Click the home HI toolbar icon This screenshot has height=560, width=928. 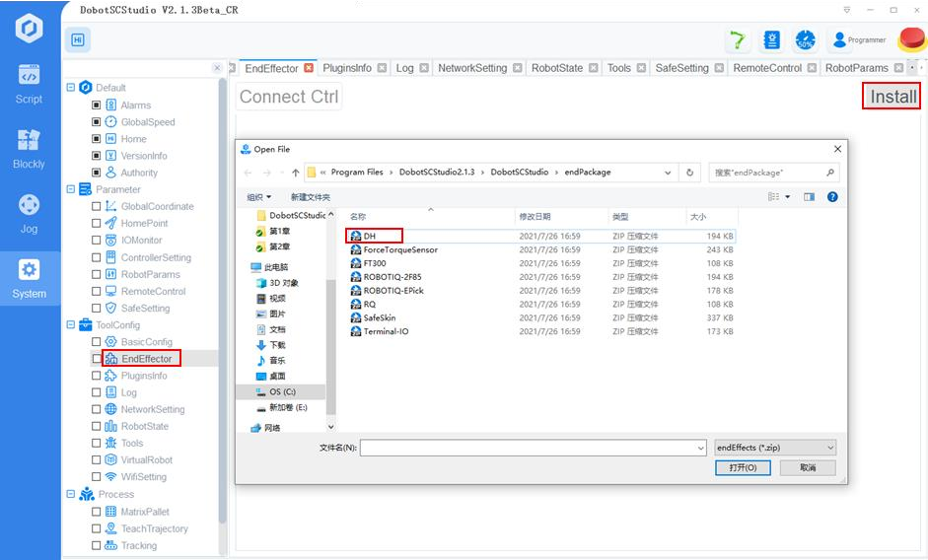pyautogui.click(x=78, y=39)
